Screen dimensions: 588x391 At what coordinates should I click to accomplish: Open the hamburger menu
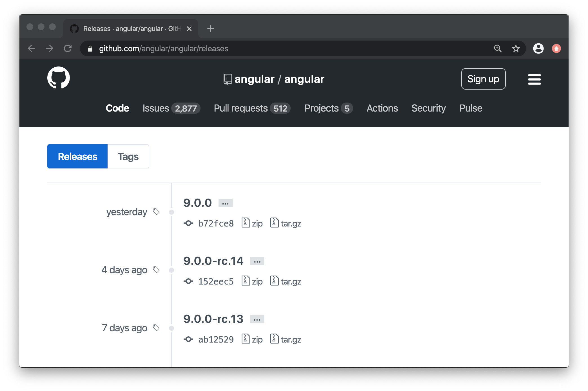coord(534,79)
